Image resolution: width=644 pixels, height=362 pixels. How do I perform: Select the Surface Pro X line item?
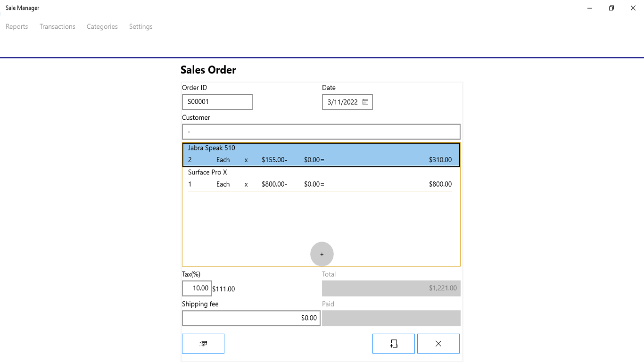(321, 179)
